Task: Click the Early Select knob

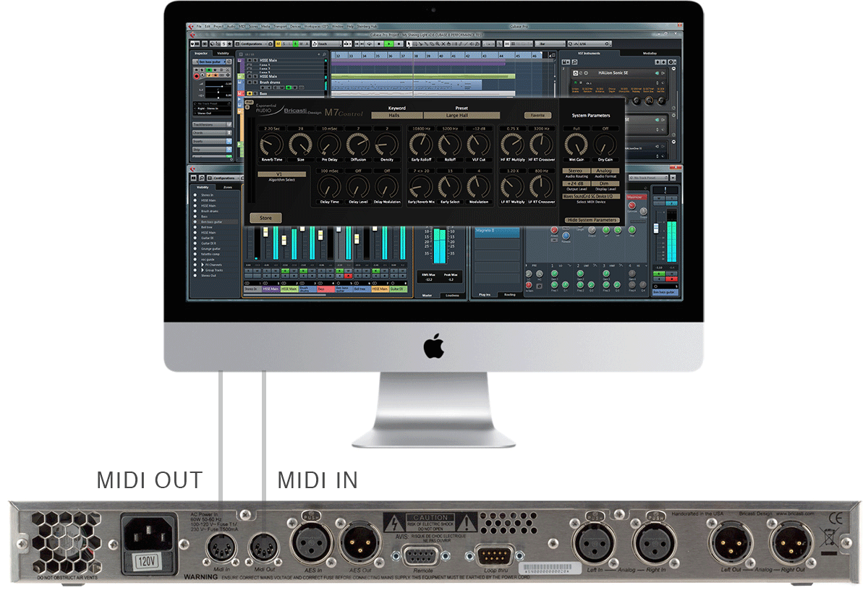Action: coord(449,187)
